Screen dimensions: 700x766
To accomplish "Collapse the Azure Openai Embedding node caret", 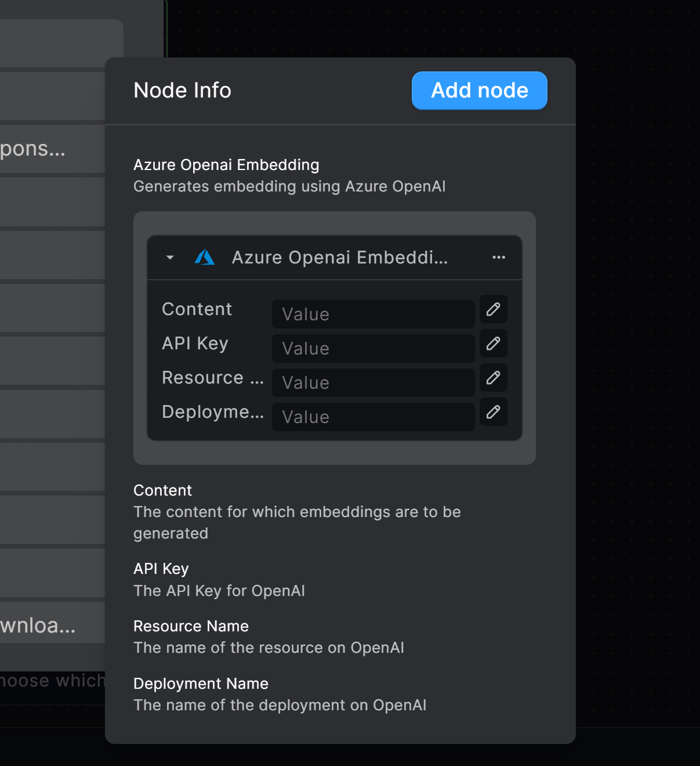I will [x=170, y=257].
